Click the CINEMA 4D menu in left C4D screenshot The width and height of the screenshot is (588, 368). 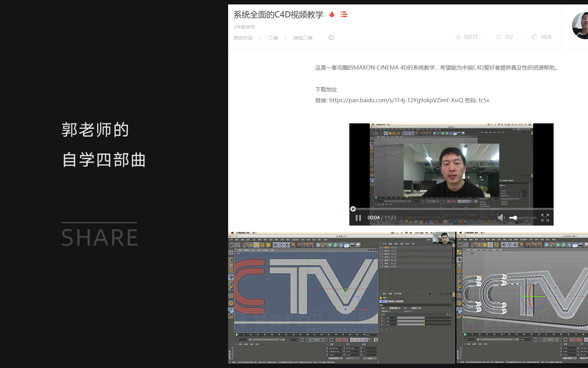click(243, 233)
